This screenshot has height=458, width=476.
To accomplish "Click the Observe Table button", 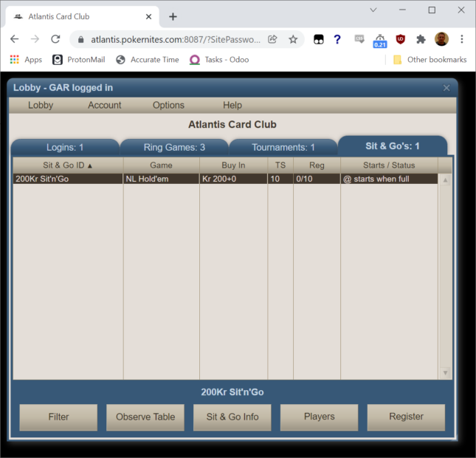I will coord(145,417).
